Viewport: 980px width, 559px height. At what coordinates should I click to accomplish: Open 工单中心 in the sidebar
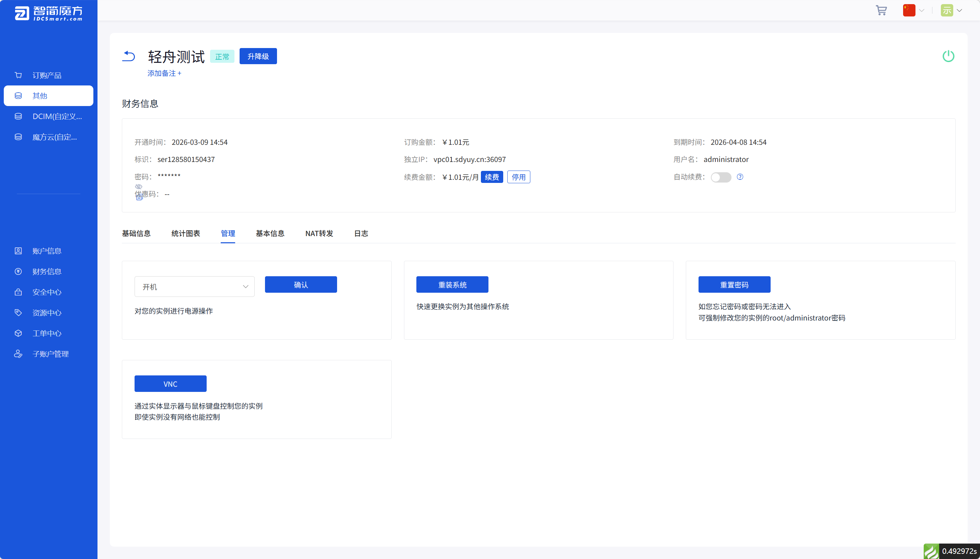coord(47,333)
